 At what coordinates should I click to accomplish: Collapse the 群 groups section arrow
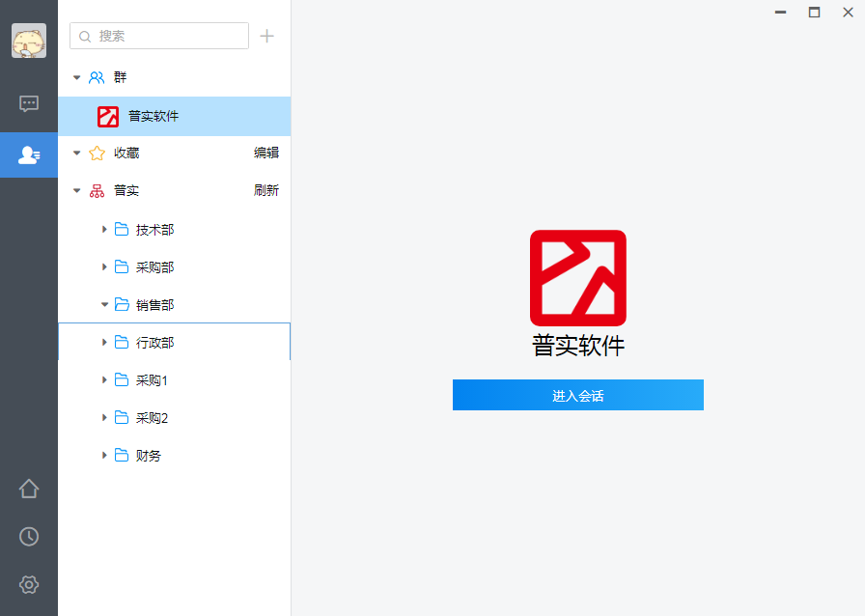pos(76,77)
